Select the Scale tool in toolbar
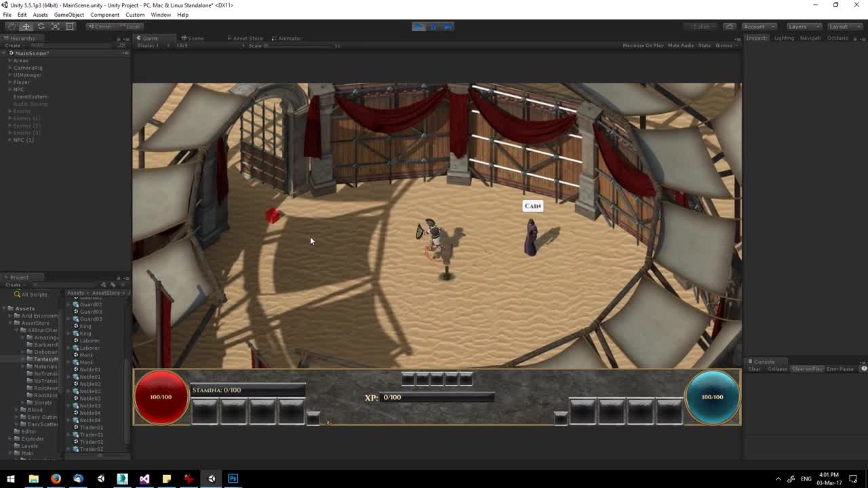This screenshot has height=488, width=868. (56, 26)
